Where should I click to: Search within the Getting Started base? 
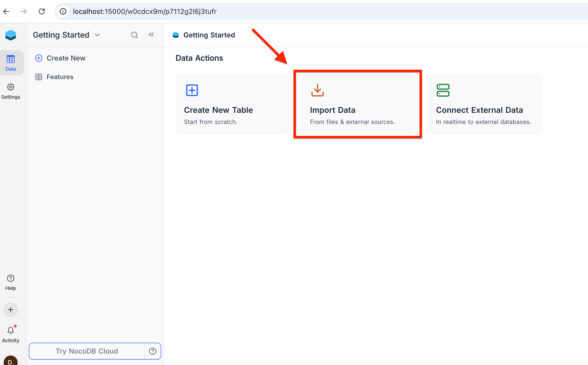(x=134, y=35)
